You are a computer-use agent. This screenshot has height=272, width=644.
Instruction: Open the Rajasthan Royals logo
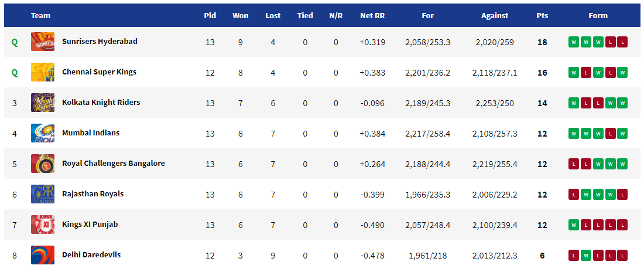[42, 194]
